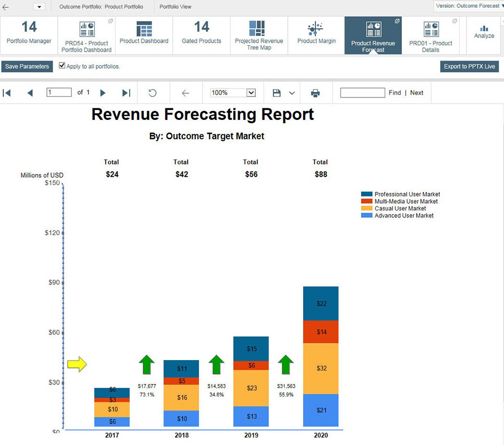Screen dimensions: 504x446
Task: Click the $22 segment of 2020 bar
Action: [321, 304]
